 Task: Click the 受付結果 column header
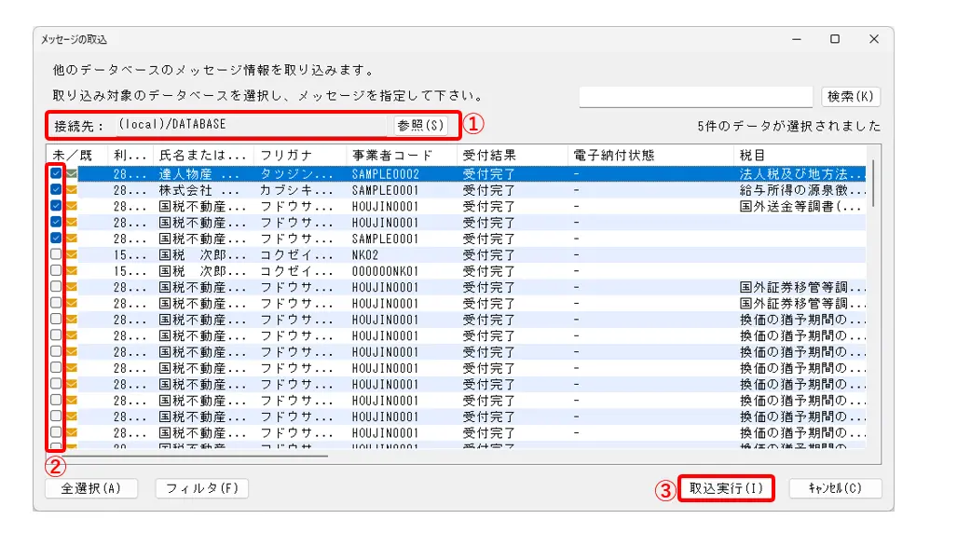pos(513,155)
